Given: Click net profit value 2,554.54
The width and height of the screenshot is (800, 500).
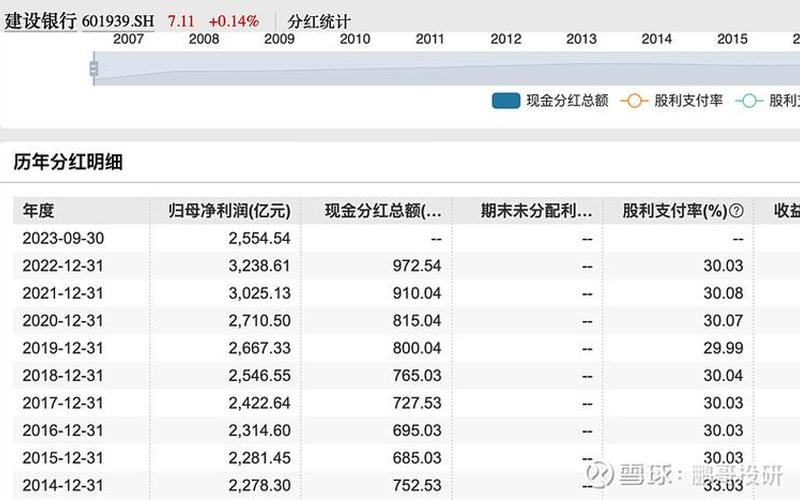Looking at the screenshot, I should pyautogui.click(x=260, y=238).
